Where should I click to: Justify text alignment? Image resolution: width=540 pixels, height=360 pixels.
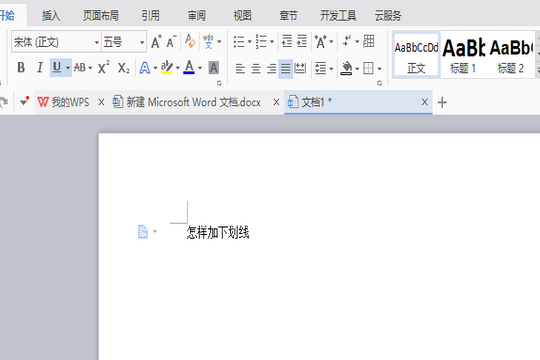point(285,69)
